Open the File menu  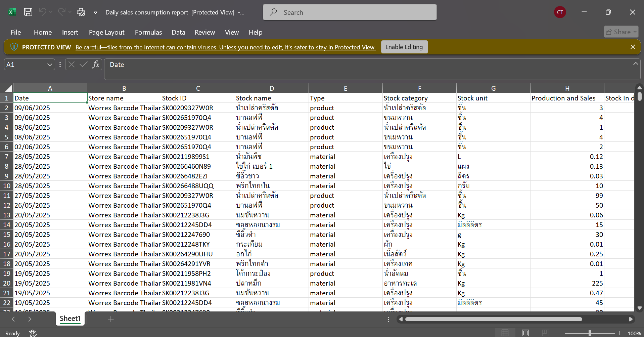tap(16, 32)
